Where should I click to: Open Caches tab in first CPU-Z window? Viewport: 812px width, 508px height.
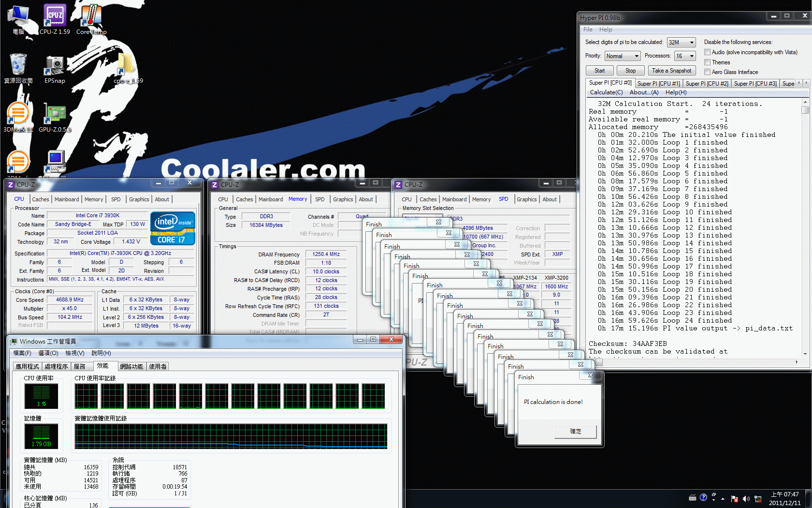pyautogui.click(x=41, y=199)
